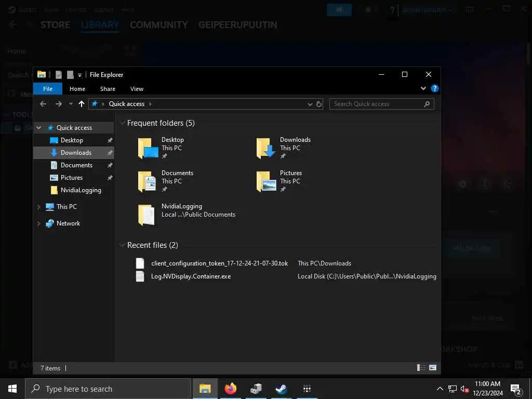The image size is (532, 399).
Task: Click the grid dots app in the taskbar
Action: [307, 389]
